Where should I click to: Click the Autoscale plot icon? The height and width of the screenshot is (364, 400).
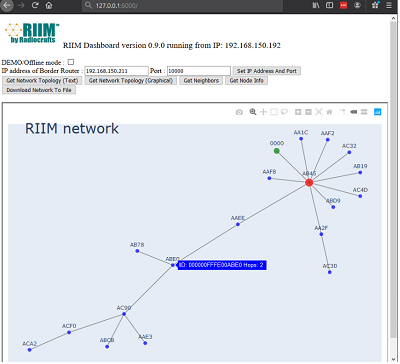coord(319,112)
